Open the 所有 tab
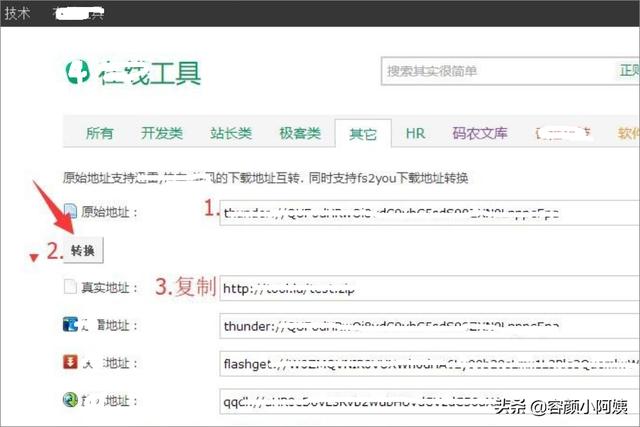 [x=99, y=134]
